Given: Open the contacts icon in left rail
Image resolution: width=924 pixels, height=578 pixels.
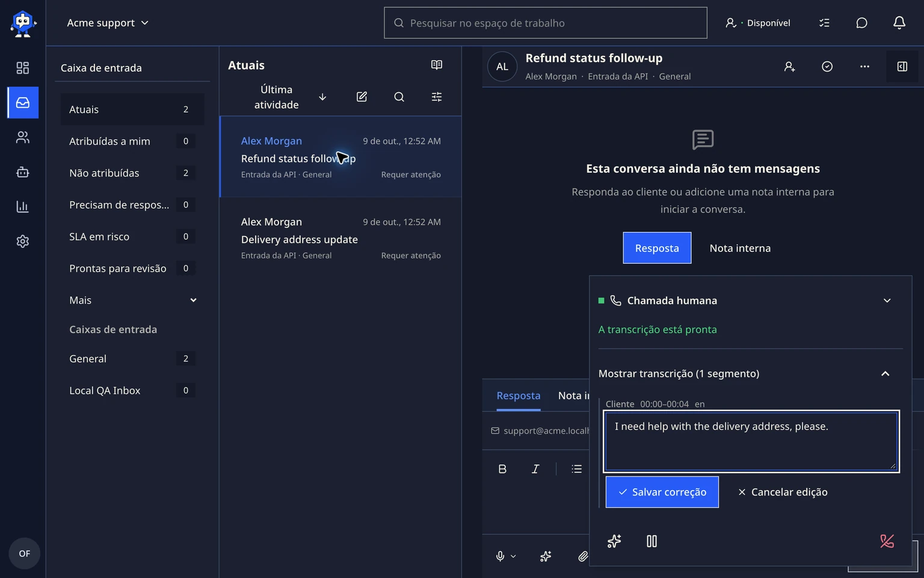Looking at the screenshot, I should point(23,137).
